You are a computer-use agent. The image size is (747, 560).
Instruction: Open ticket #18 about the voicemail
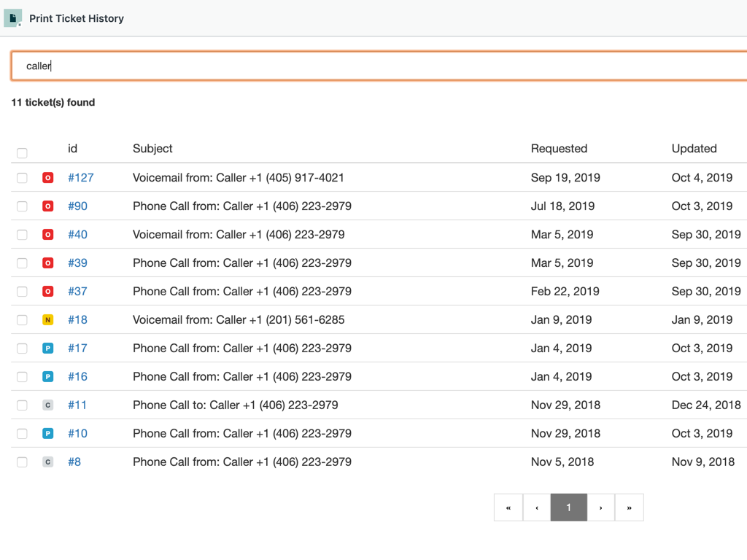tap(78, 319)
